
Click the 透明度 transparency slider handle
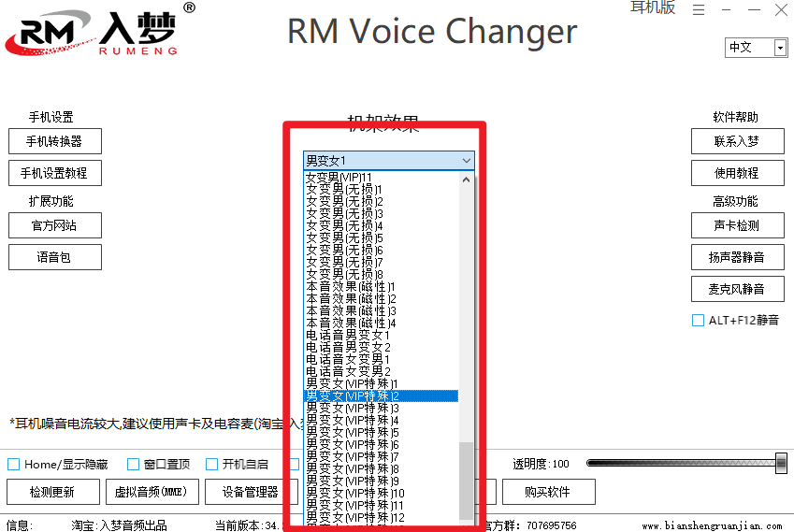(x=781, y=463)
